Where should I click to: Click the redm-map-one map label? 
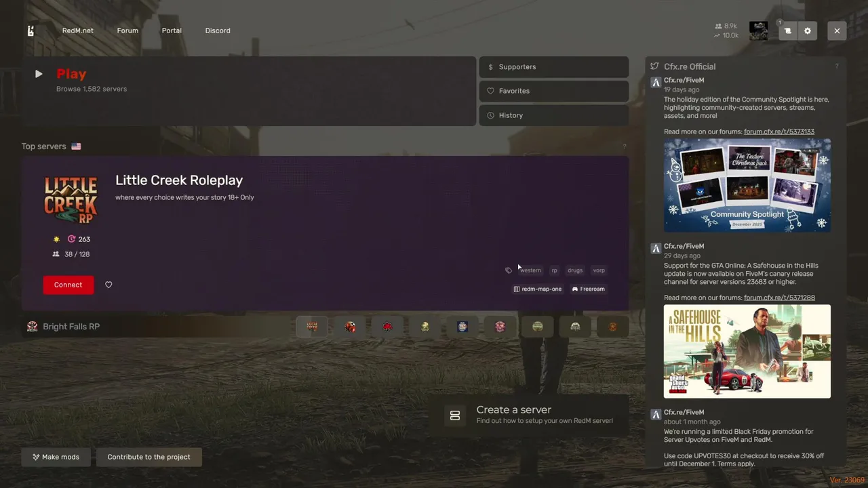click(538, 289)
